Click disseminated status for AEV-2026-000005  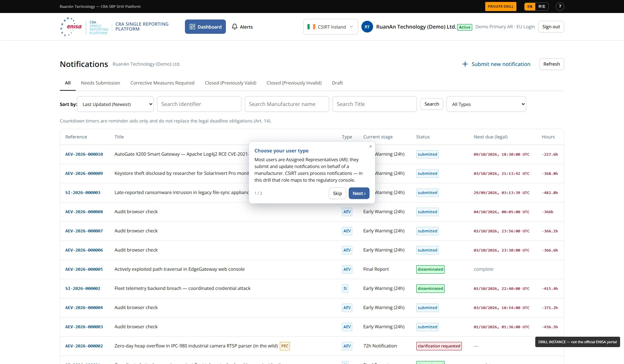(x=430, y=269)
